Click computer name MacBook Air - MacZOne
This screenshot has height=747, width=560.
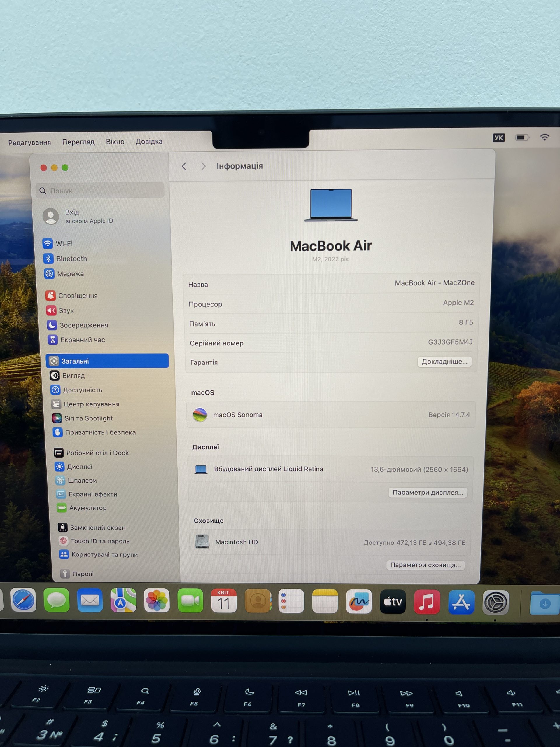[434, 283]
